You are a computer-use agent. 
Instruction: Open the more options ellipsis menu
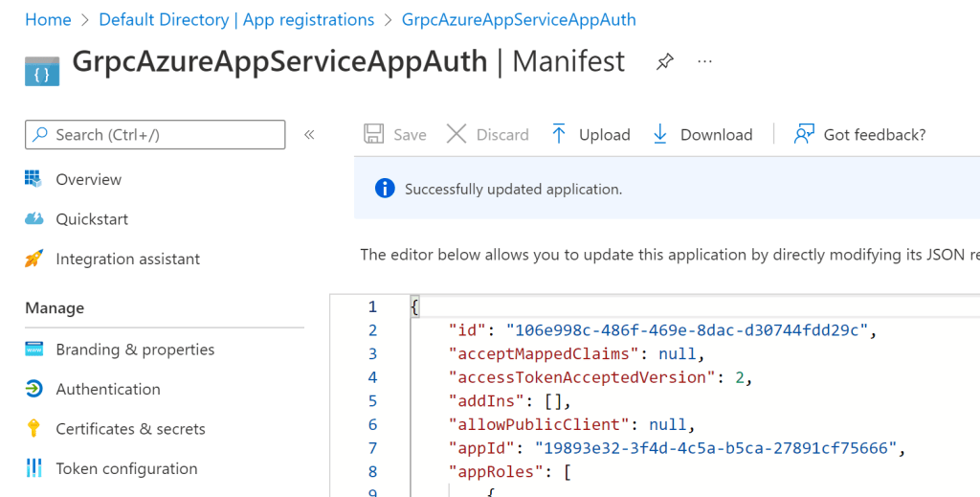705,62
